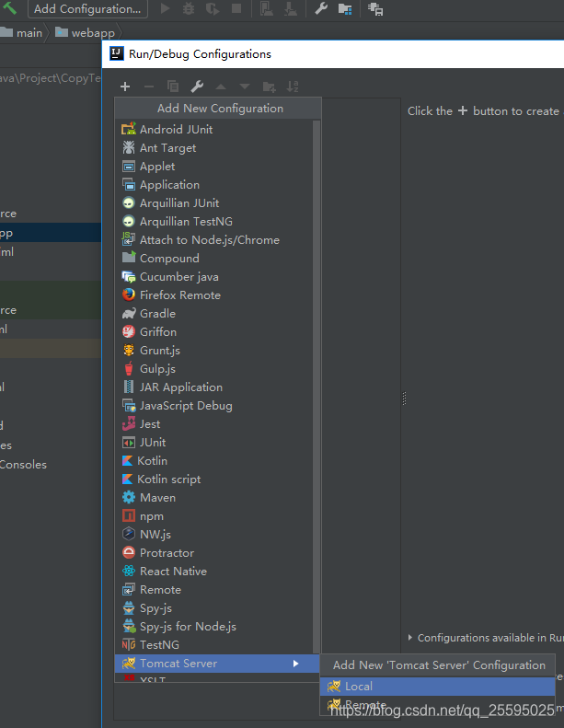
Task: Choose Jest configuration
Action: pyautogui.click(x=217, y=424)
